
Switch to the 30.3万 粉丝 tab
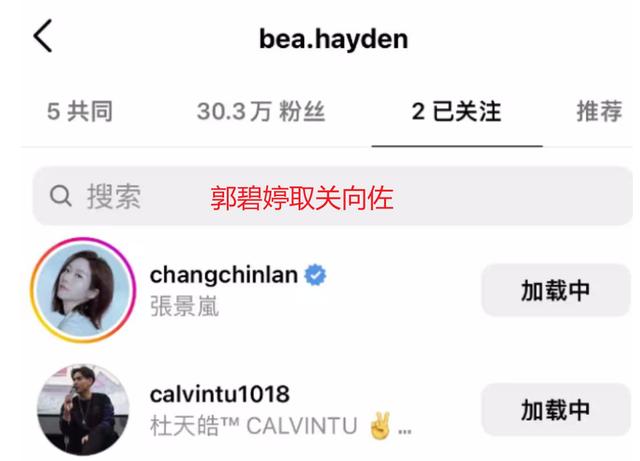click(x=261, y=111)
